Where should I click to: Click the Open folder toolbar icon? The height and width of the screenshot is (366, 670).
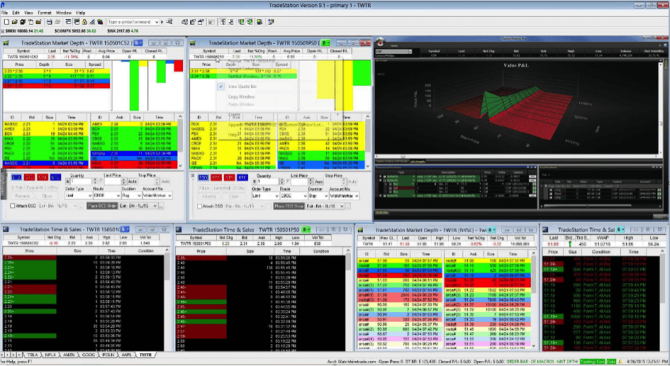(15, 22)
